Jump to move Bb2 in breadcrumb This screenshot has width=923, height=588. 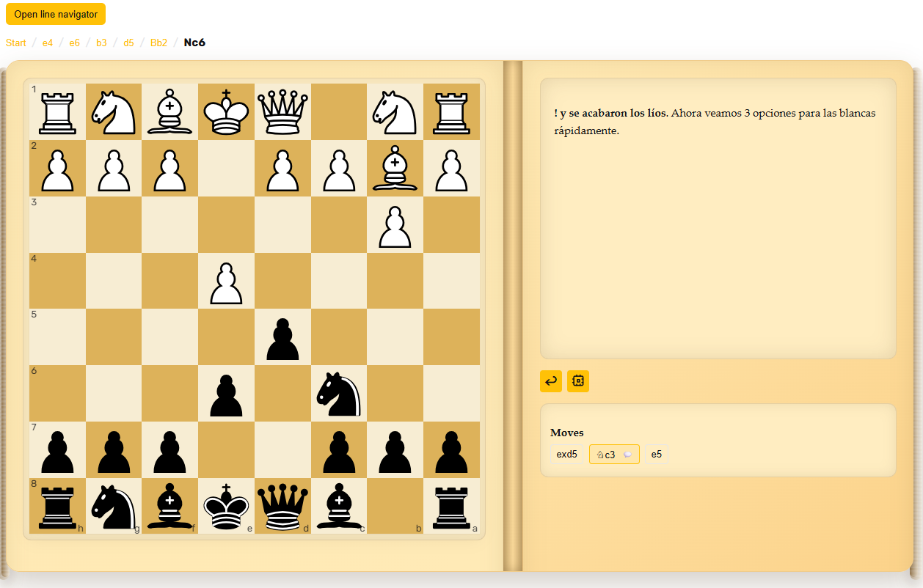tap(158, 43)
